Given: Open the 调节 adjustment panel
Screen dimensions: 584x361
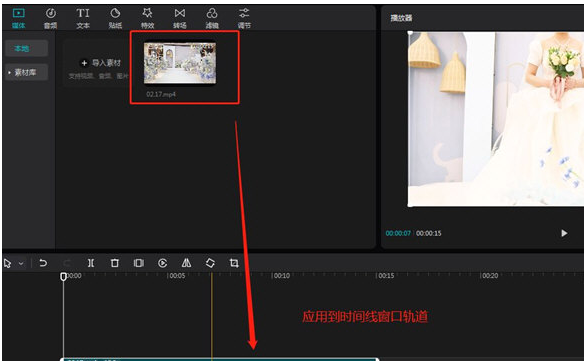Looking at the screenshot, I should (x=244, y=18).
